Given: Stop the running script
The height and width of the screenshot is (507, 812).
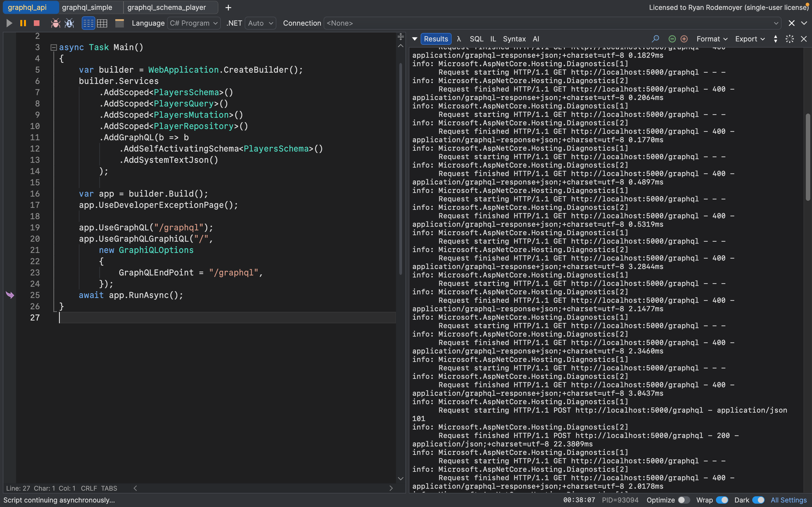Looking at the screenshot, I should [x=36, y=23].
